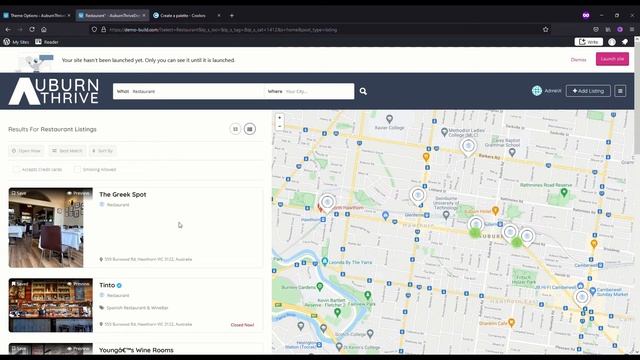Open the hamburger menu beside Add Listing

pos(620,91)
